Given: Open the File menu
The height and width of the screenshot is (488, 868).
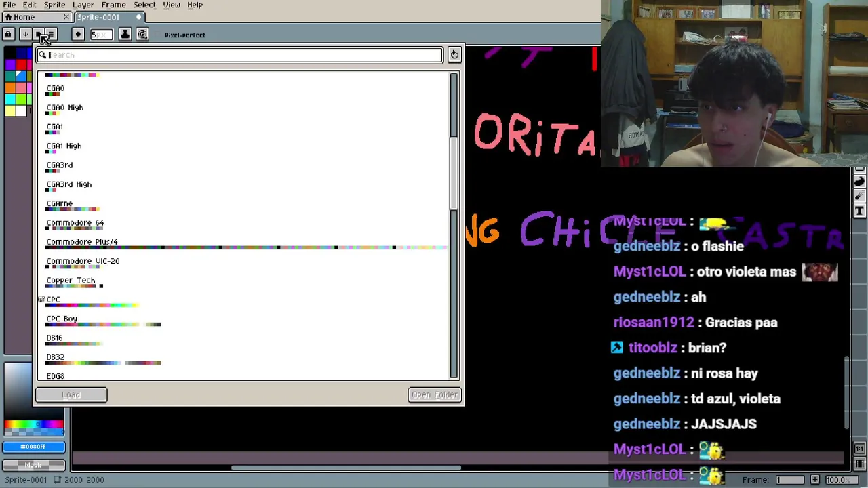Looking at the screenshot, I should point(9,5).
